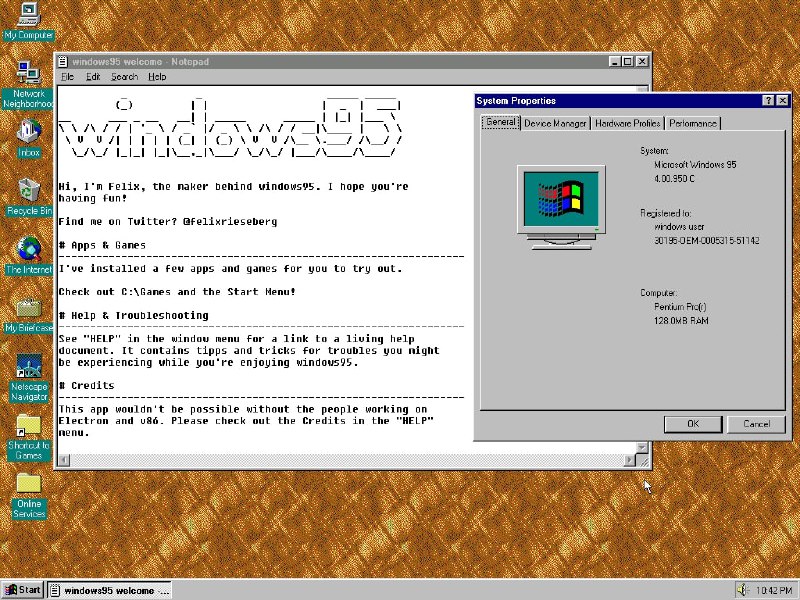Open the Performance tab
The width and height of the screenshot is (800, 600).
[692, 123]
